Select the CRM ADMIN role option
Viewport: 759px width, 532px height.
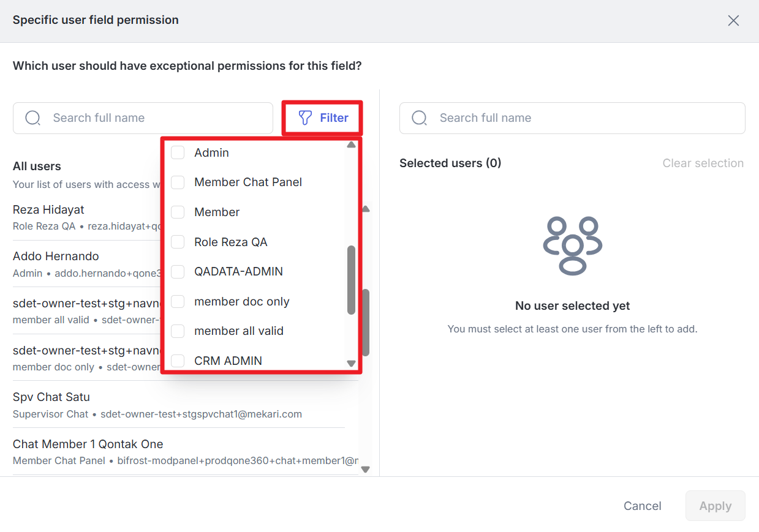178,361
